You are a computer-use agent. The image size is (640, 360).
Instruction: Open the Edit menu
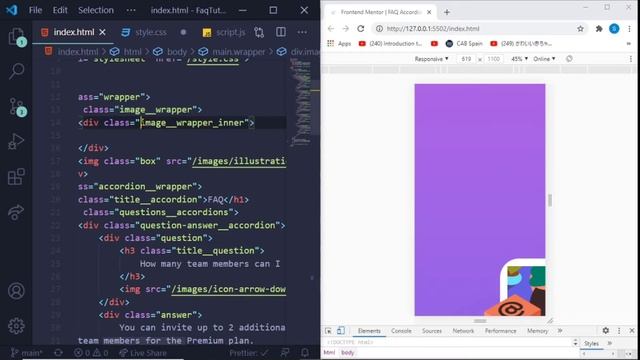tap(60, 10)
